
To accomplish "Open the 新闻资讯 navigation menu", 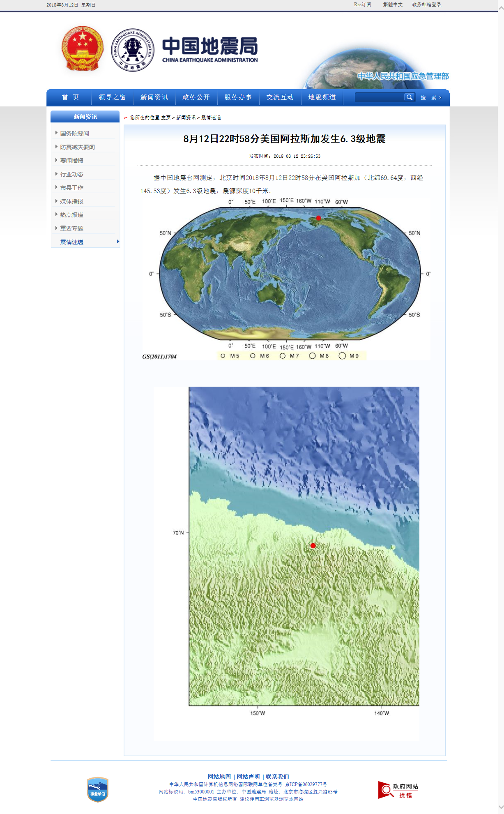I will point(154,97).
